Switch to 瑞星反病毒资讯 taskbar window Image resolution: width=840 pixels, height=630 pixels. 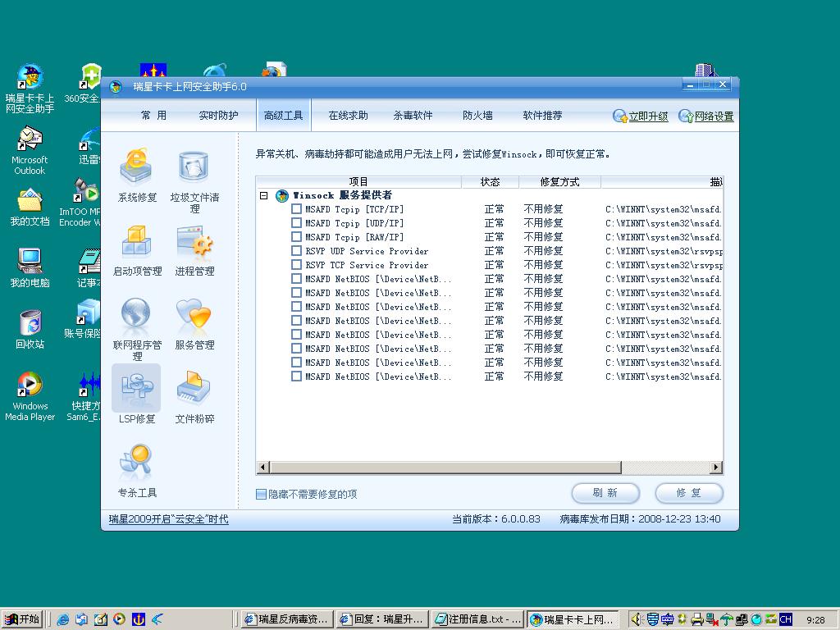(286, 619)
